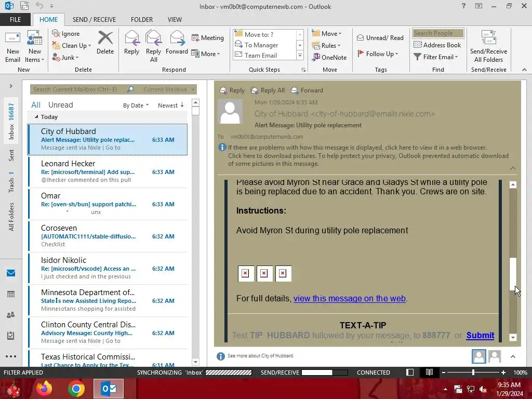Create a New Email message

click(x=12, y=46)
